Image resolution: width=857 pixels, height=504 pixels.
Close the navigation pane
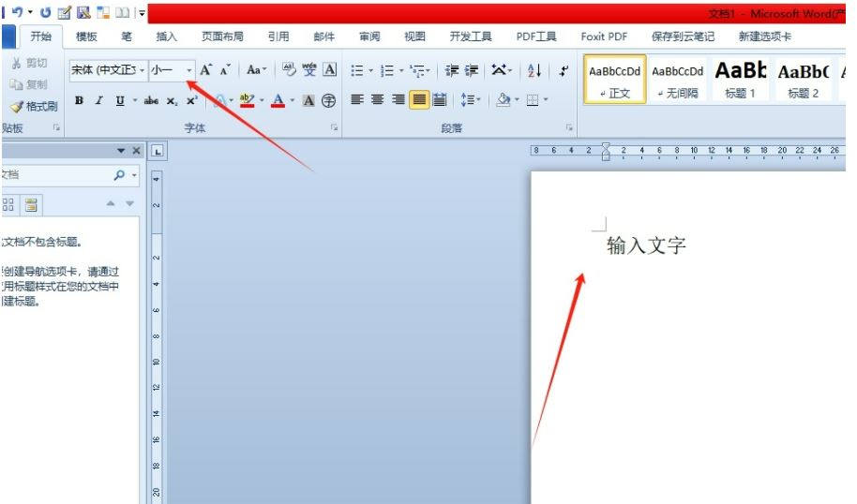tap(136, 151)
